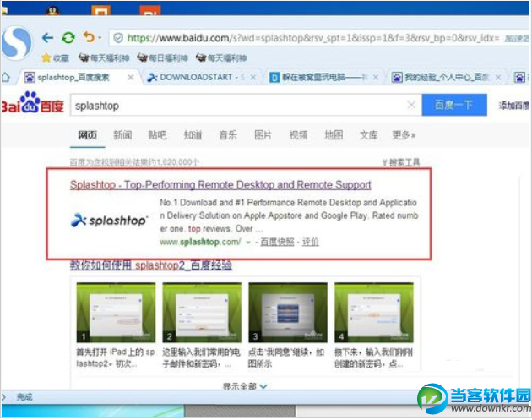This screenshot has width=532, height=420.
Task: Click the Sogou browser logo
Action: 16,43
